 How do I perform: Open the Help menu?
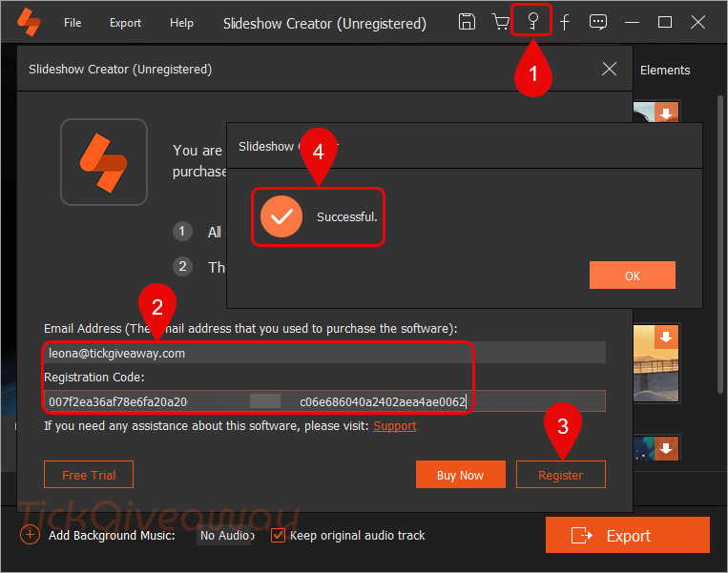click(181, 23)
